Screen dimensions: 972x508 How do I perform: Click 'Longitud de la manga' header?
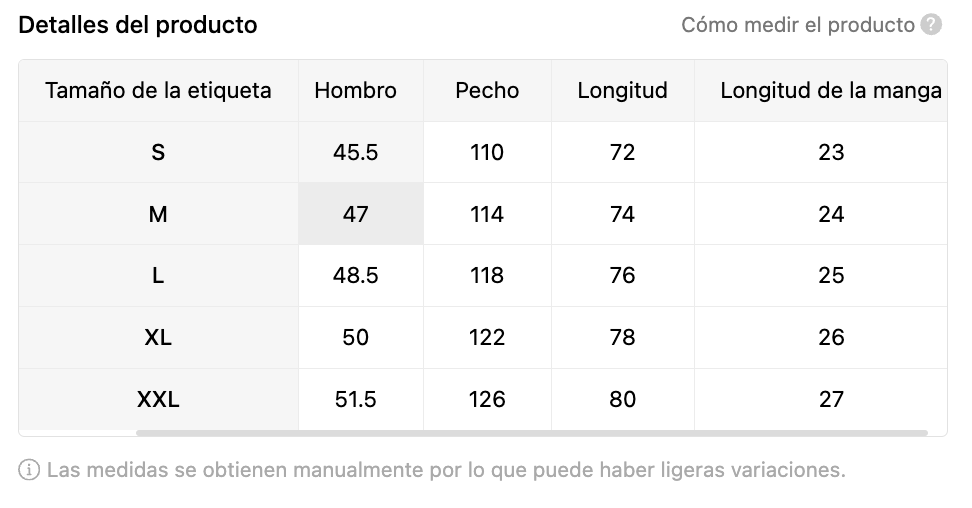[830, 90]
